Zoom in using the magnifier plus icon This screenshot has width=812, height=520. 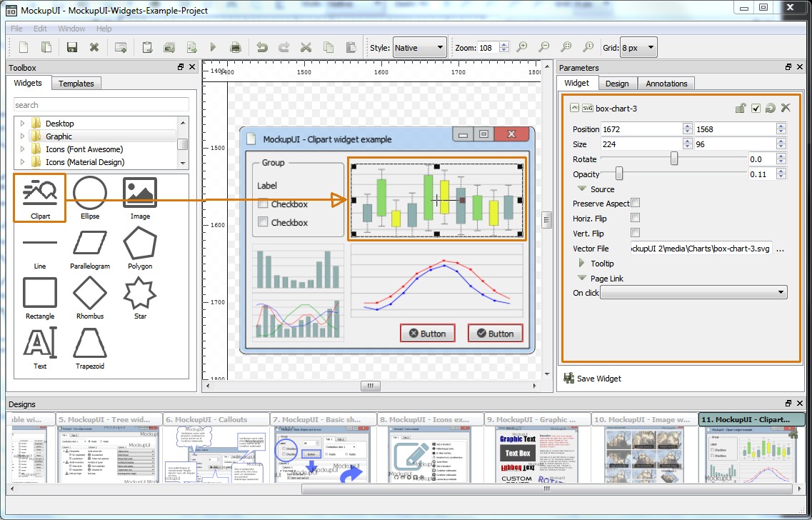522,48
